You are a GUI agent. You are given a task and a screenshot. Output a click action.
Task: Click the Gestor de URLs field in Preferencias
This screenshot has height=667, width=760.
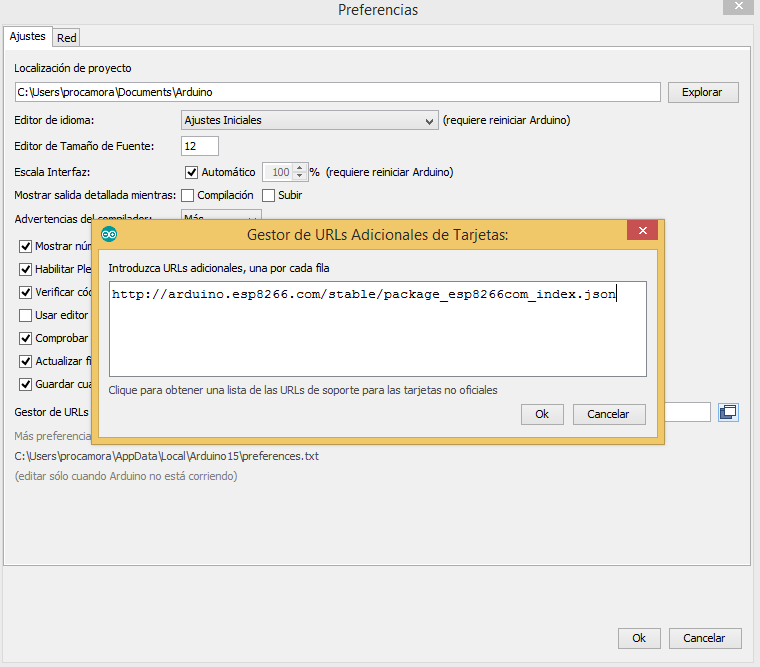[x=687, y=412]
